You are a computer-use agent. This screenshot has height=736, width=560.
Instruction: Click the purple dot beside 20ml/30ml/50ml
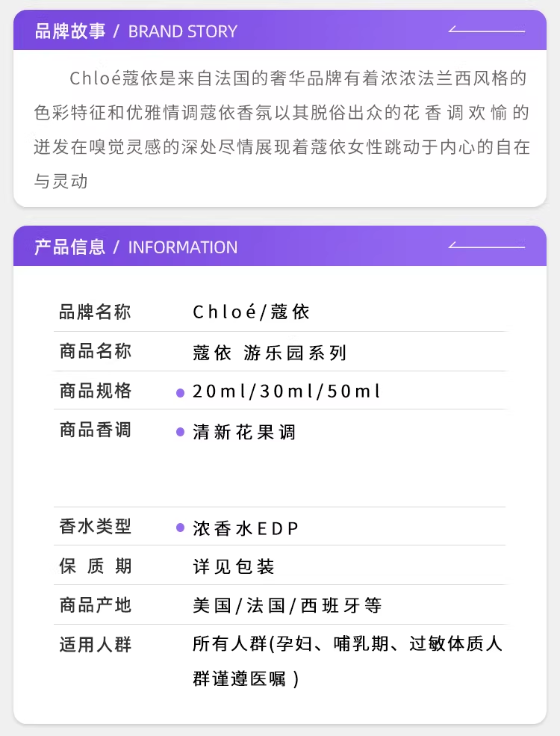coord(180,393)
